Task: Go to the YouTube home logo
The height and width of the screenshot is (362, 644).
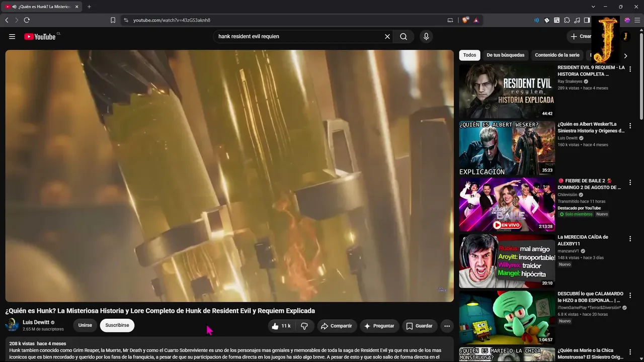Action: [40, 37]
